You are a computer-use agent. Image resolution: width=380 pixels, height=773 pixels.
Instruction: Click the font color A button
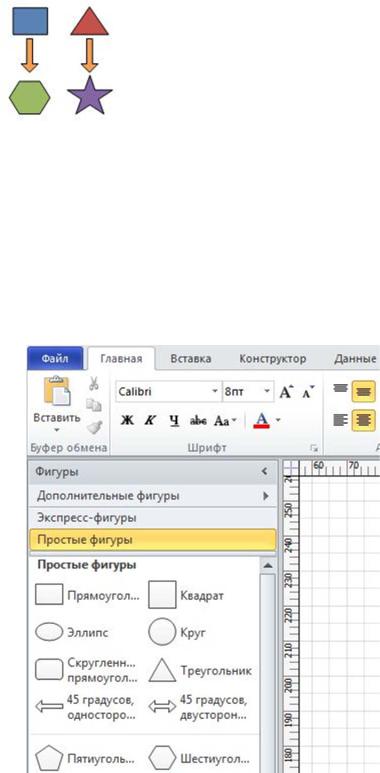point(262,421)
